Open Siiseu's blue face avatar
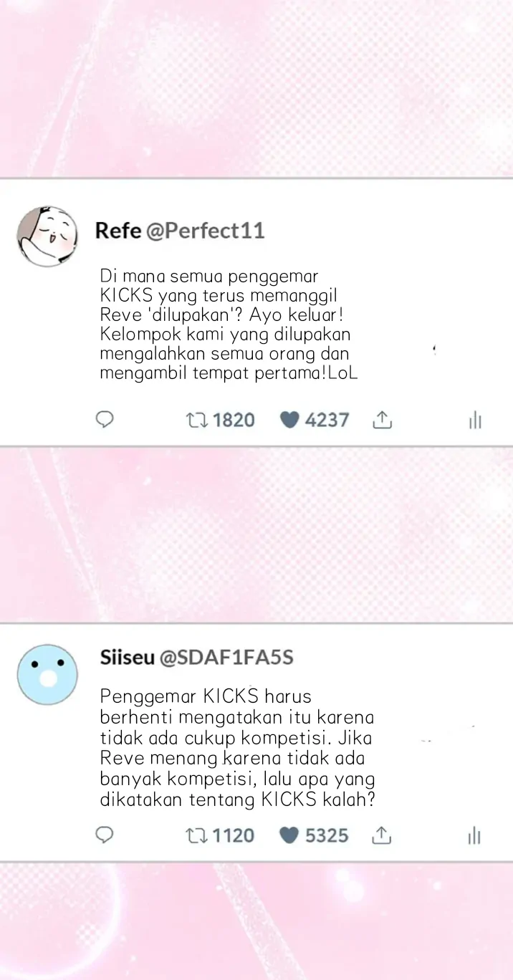The width and height of the screenshot is (513, 980). tap(47, 674)
